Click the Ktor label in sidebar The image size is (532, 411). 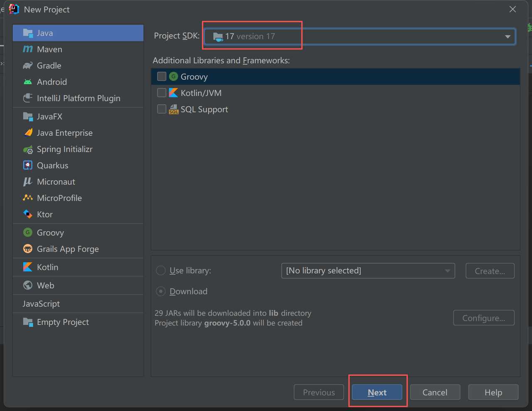point(45,215)
